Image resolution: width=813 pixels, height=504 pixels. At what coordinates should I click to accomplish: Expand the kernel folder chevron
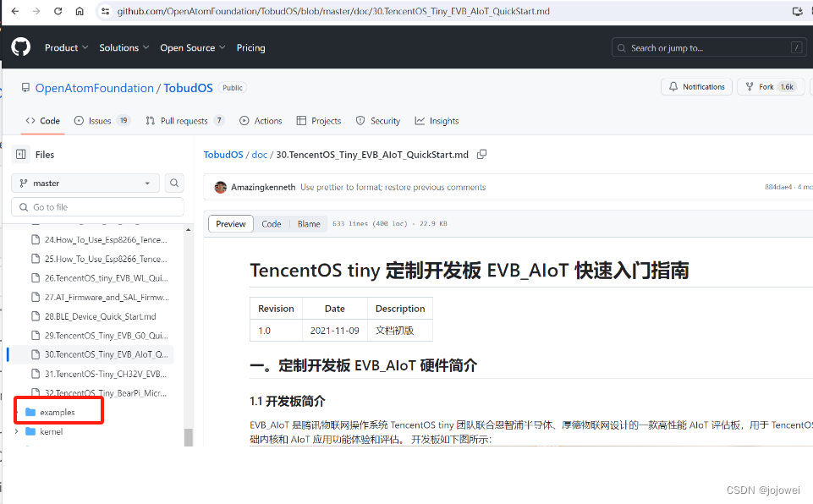pyautogui.click(x=17, y=431)
